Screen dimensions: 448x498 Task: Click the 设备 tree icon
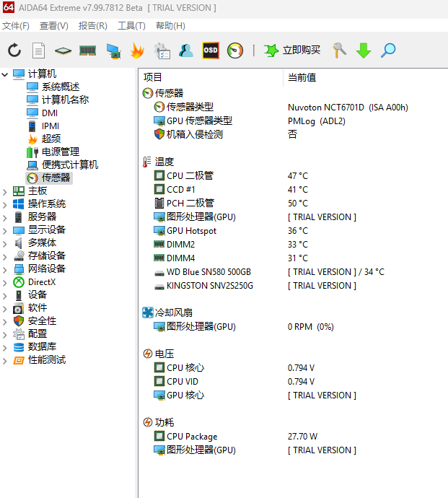19,295
